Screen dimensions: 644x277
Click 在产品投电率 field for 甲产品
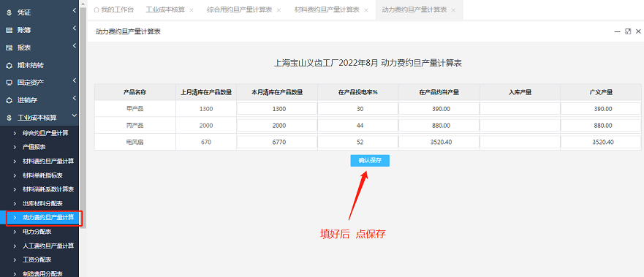tap(357, 109)
